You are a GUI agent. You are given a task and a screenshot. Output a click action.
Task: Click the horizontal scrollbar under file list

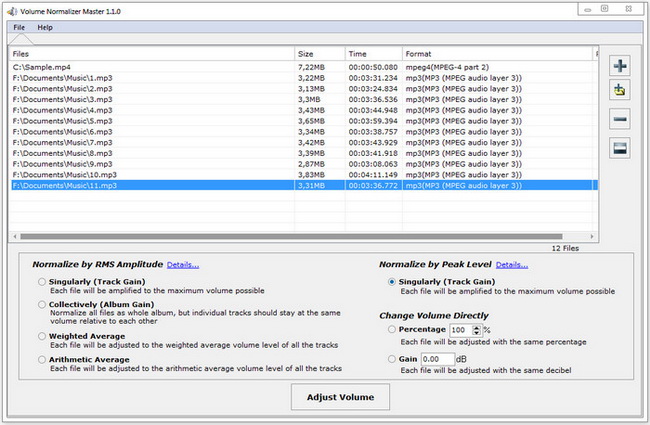(300, 237)
